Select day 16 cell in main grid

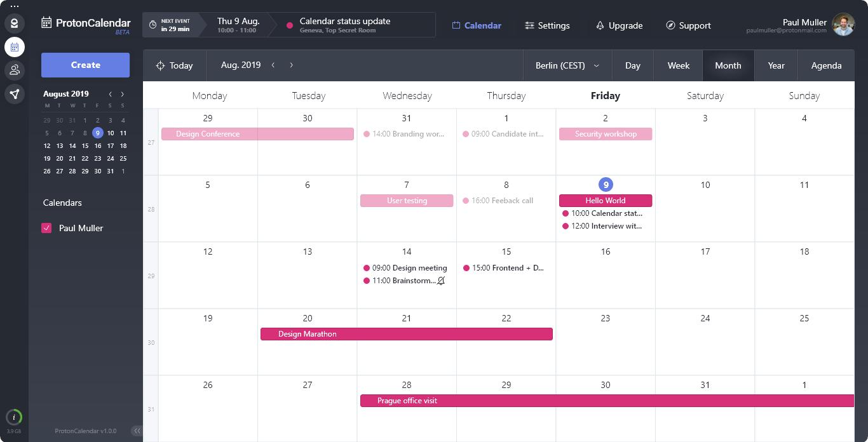point(606,276)
